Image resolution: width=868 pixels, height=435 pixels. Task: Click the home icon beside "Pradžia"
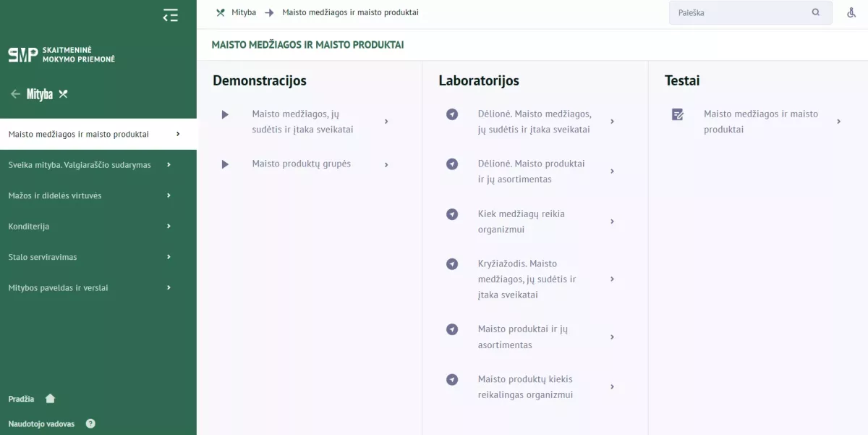[49, 398]
